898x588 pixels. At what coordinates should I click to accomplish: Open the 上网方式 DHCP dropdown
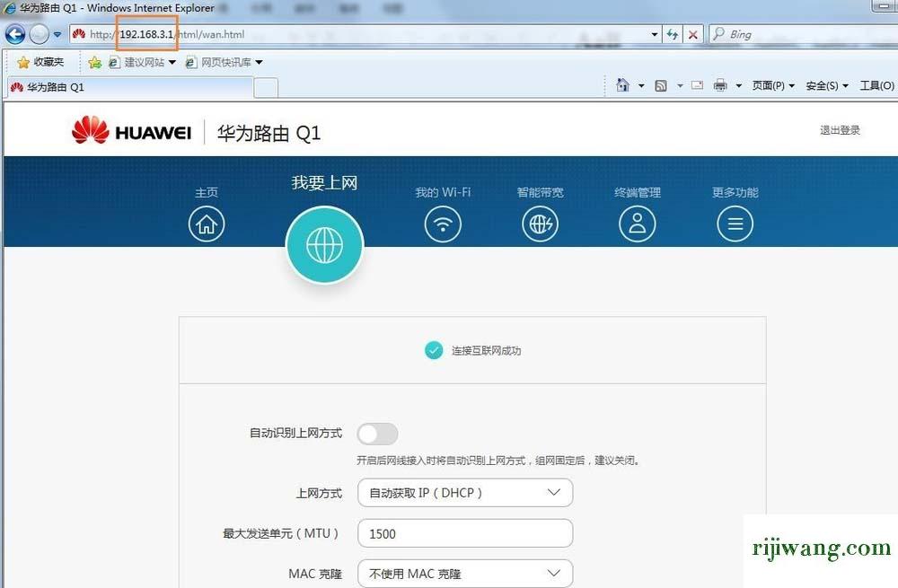pos(465,493)
